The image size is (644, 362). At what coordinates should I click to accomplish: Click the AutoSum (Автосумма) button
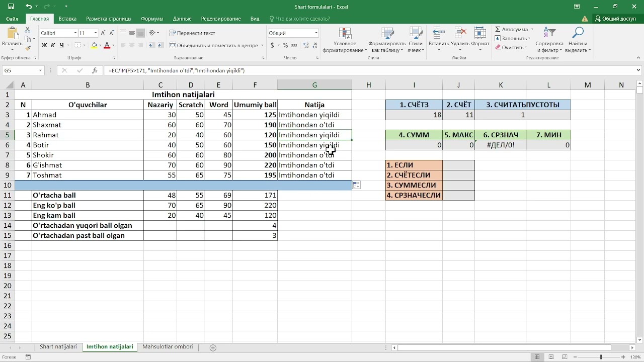pyautogui.click(x=511, y=30)
